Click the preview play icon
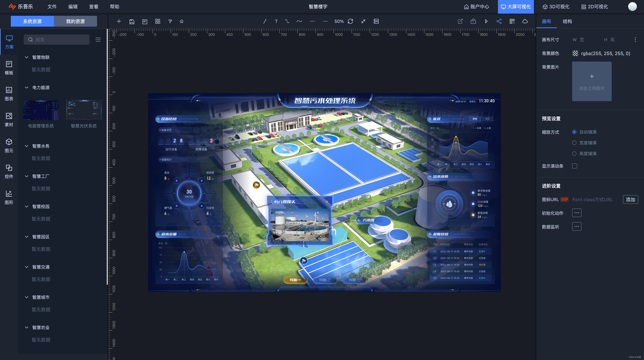Screen dimensions: 644x360 tap(486, 22)
